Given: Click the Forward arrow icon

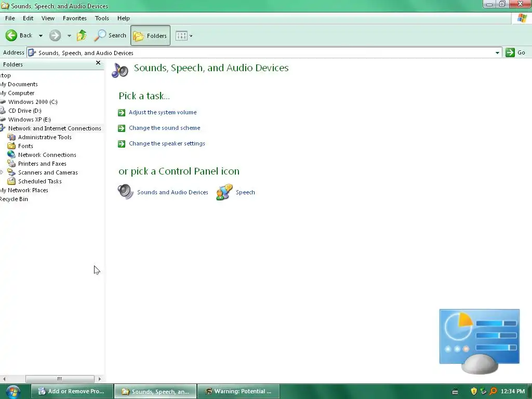Looking at the screenshot, I should pos(55,35).
